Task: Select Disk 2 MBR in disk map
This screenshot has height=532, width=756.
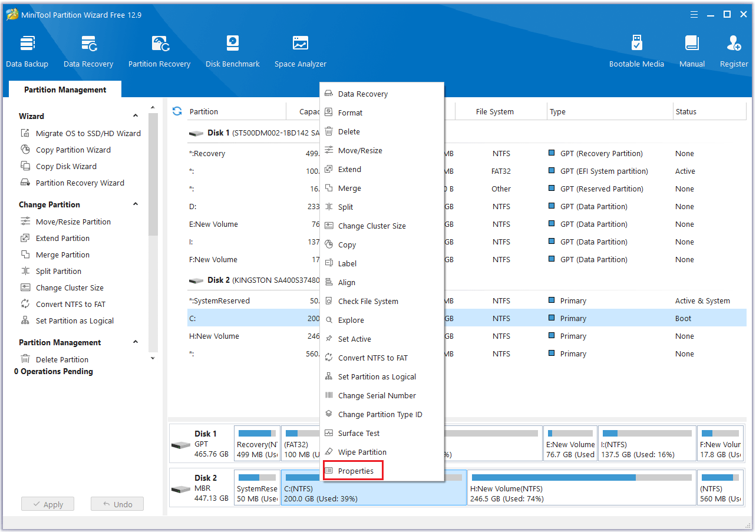Action: pos(201,488)
